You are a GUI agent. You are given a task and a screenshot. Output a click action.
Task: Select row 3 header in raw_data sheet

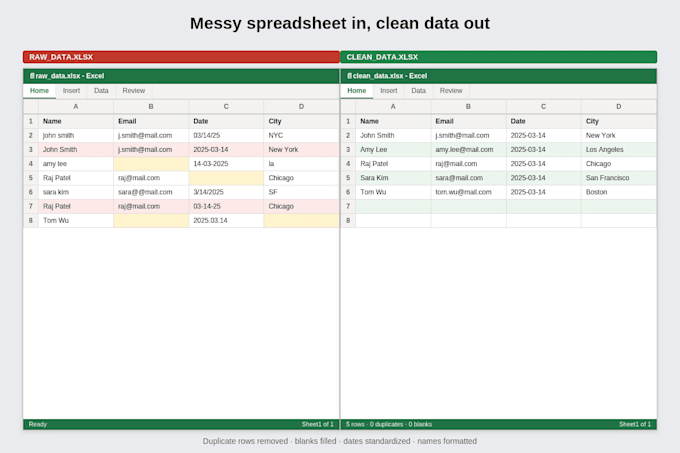pos(31,150)
